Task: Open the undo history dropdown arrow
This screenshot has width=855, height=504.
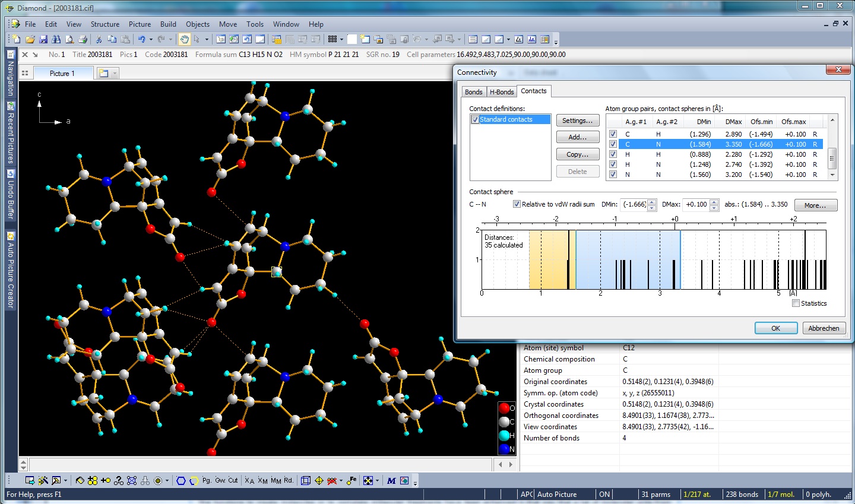Action: point(151,39)
